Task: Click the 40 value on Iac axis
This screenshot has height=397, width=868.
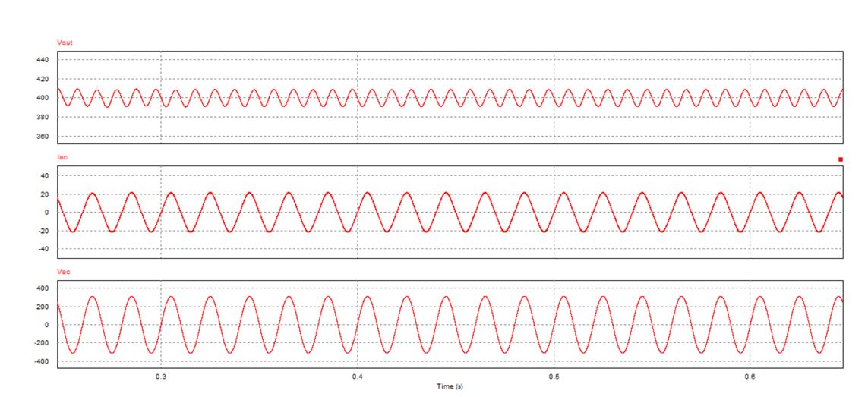Action: tap(44, 175)
